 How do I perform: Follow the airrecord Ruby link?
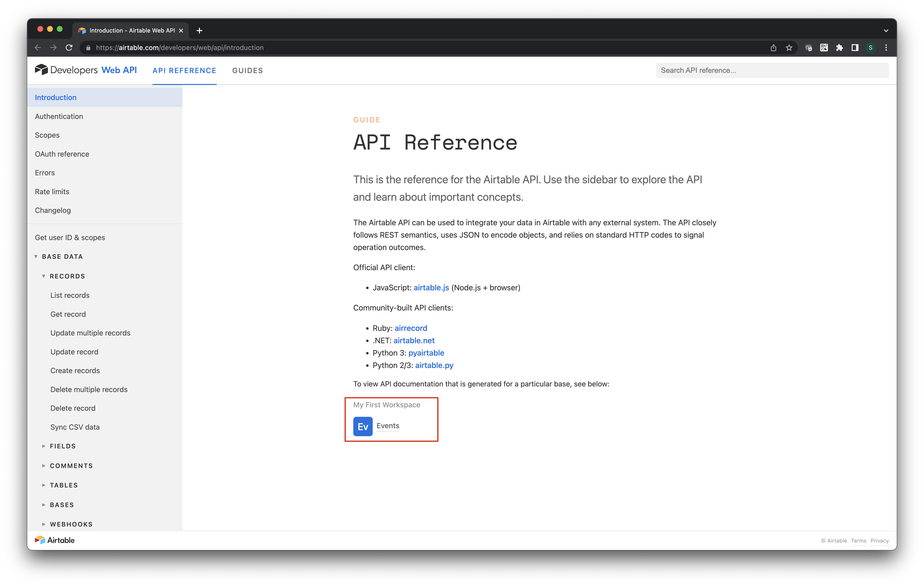coord(411,328)
